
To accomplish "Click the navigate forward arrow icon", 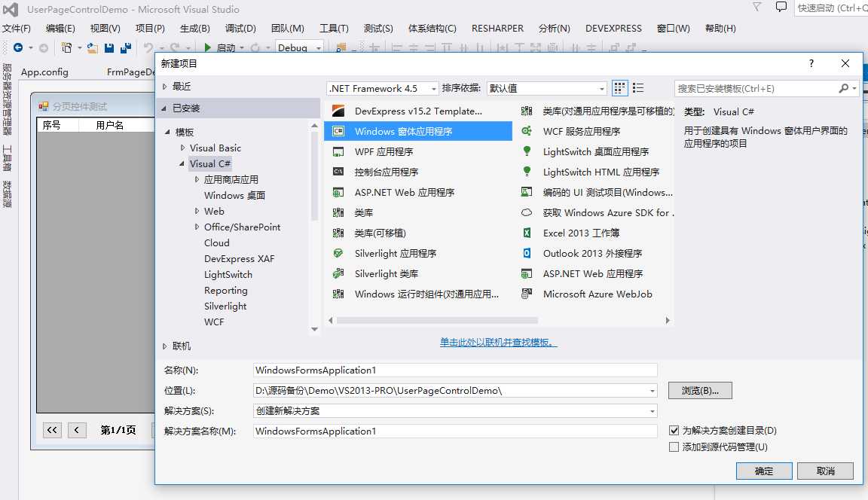I will (43, 48).
